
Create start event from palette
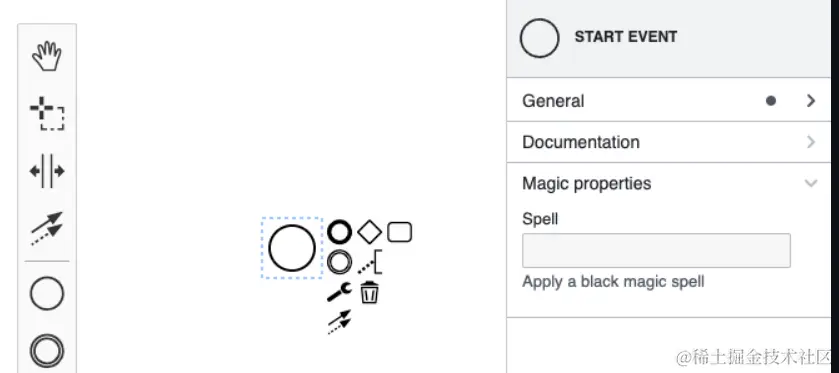tap(47, 293)
